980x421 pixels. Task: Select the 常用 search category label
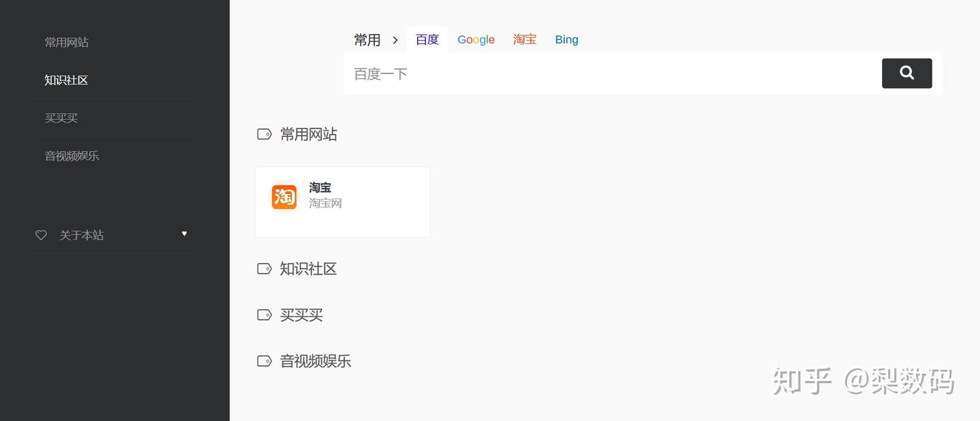[367, 40]
